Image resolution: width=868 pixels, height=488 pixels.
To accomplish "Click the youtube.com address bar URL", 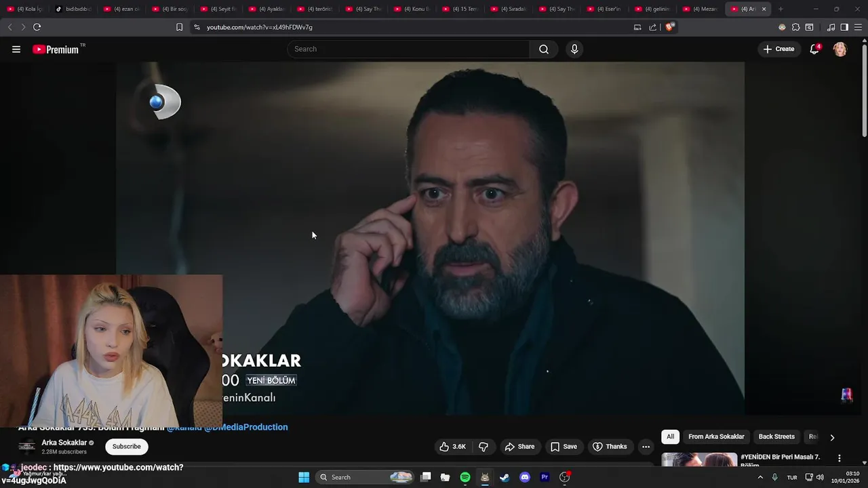I will 260,27.
